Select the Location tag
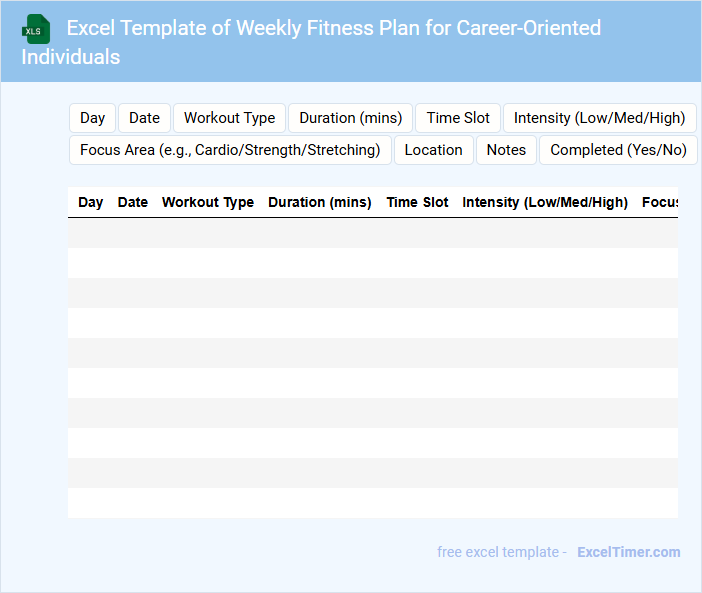 [x=433, y=150]
